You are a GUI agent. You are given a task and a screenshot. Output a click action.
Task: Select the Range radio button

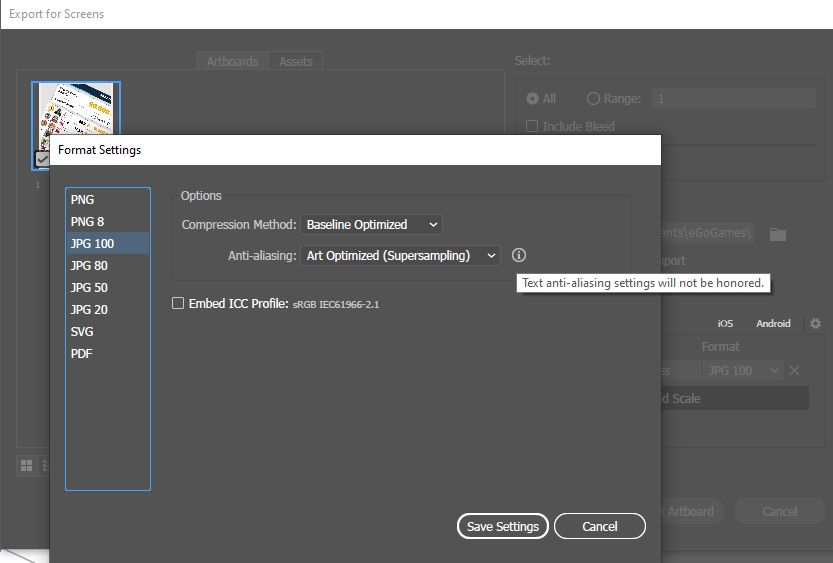pyautogui.click(x=593, y=99)
